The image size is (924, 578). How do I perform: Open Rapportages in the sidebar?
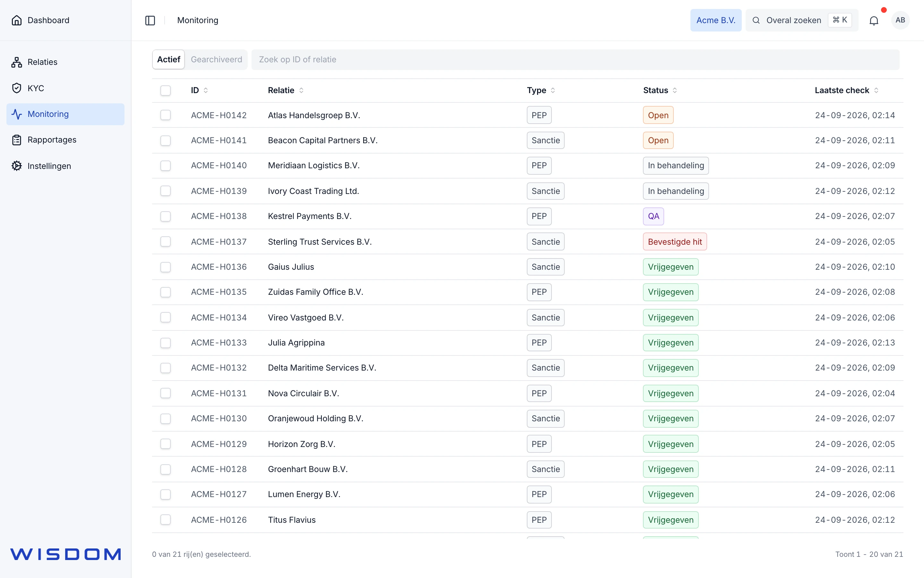[x=65, y=140]
